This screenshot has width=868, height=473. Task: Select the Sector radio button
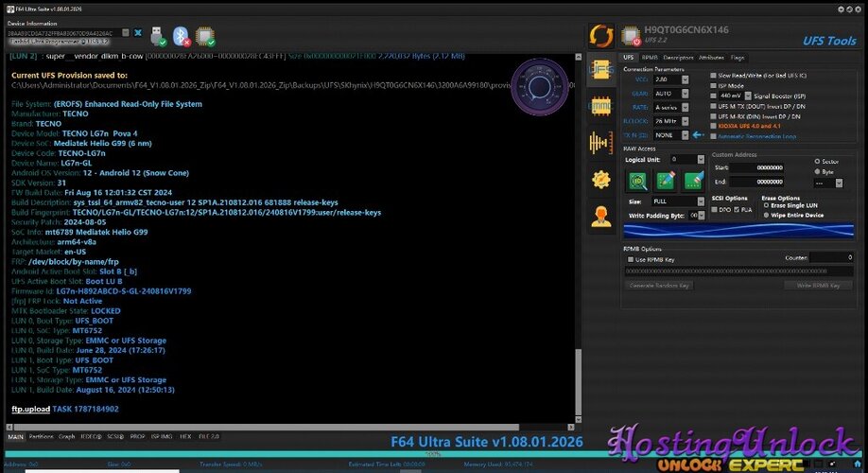click(817, 161)
